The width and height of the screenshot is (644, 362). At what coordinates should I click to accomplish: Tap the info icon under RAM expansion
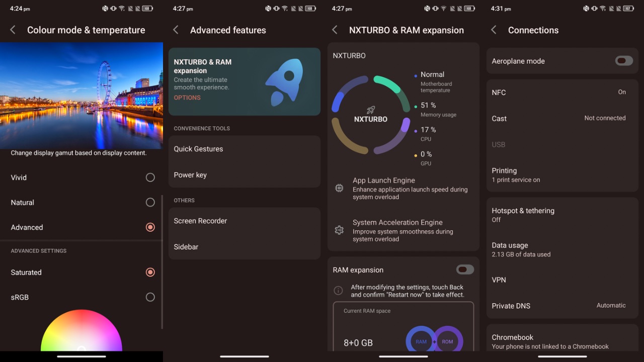coord(339,291)
